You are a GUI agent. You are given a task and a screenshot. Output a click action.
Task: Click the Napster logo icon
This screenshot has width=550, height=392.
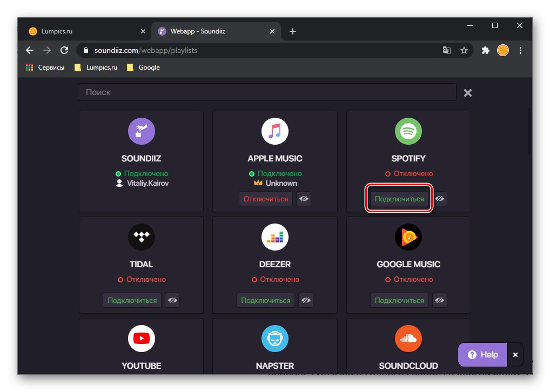[275, 339]
